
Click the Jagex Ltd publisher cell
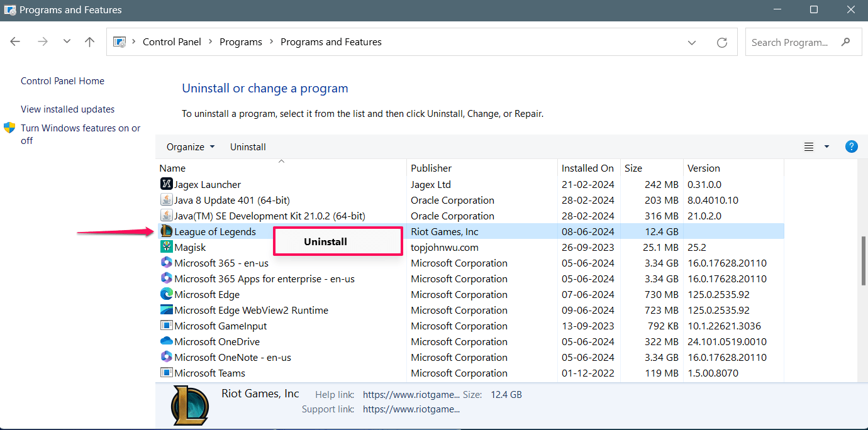click(431, 184)
